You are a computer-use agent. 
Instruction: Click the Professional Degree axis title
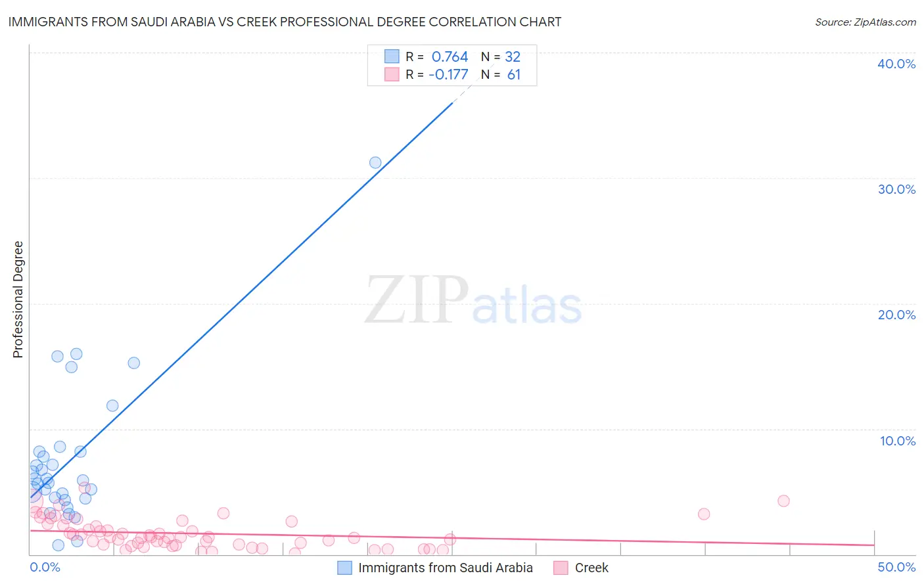coord(18,300)
